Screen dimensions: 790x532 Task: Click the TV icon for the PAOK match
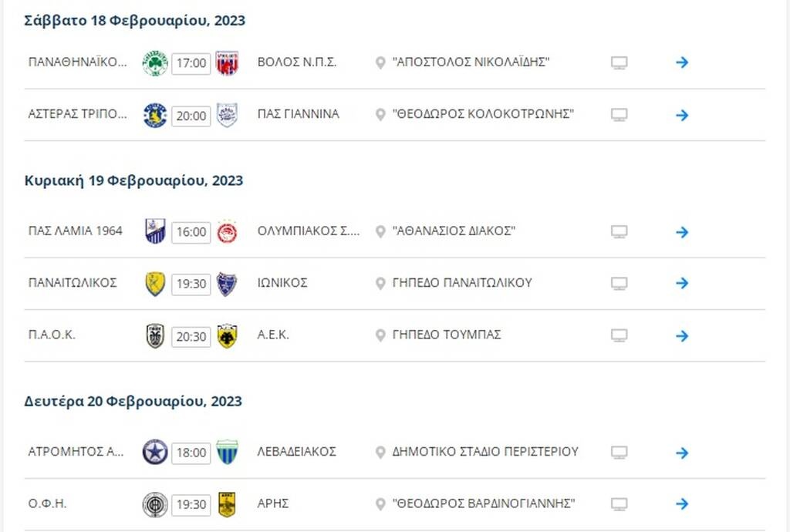620,336
